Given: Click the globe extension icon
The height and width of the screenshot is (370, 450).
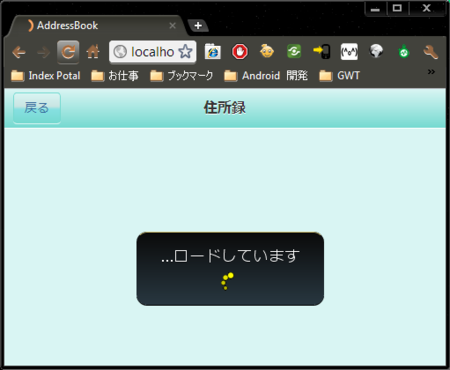Looking at the screenshot, I should [x=376, y=51].
